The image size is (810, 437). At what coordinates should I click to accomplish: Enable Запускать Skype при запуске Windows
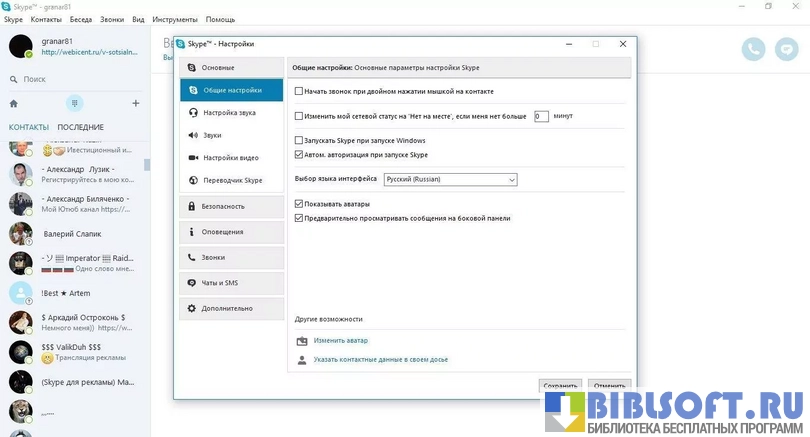(299, 141)
